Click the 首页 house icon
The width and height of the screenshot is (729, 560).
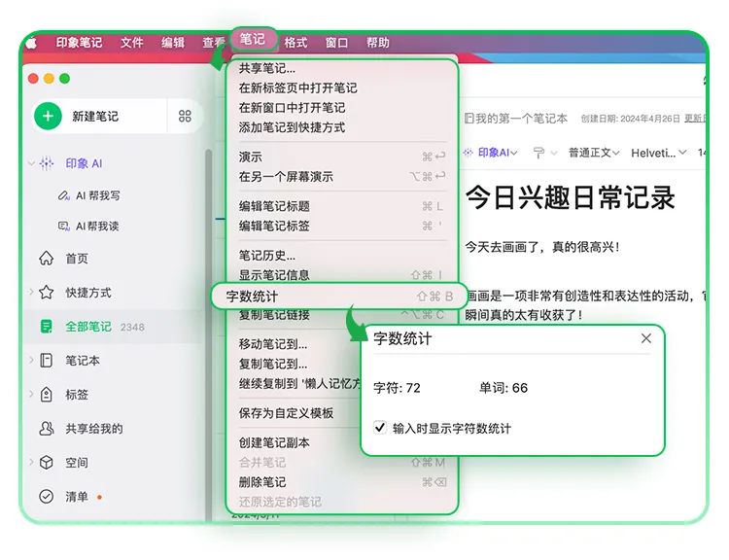click(46, 258)
